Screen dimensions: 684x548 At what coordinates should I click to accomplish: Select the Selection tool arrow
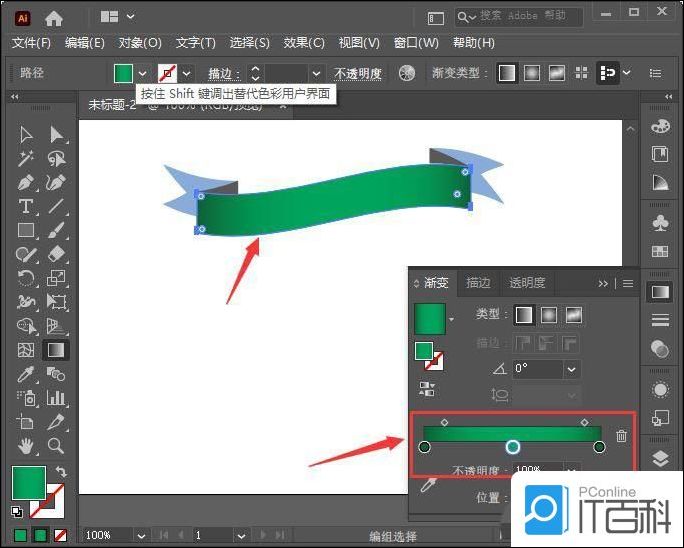(26, 135)
